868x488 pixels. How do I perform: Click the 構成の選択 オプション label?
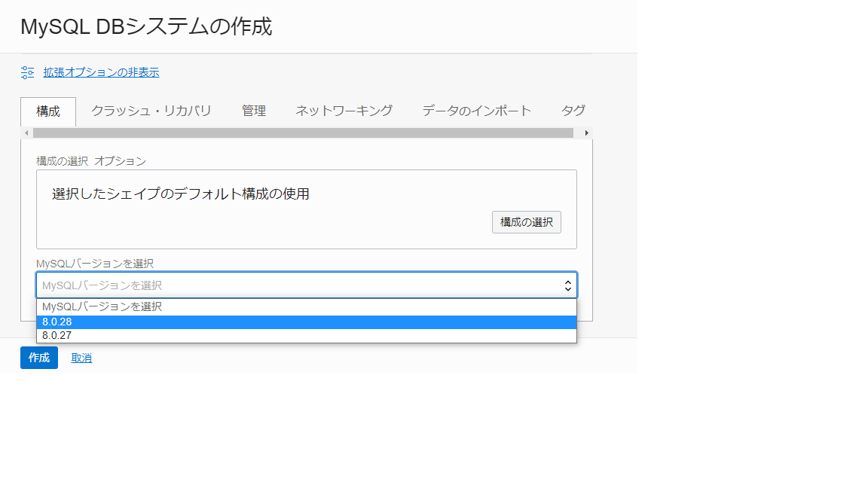point(91,161)
